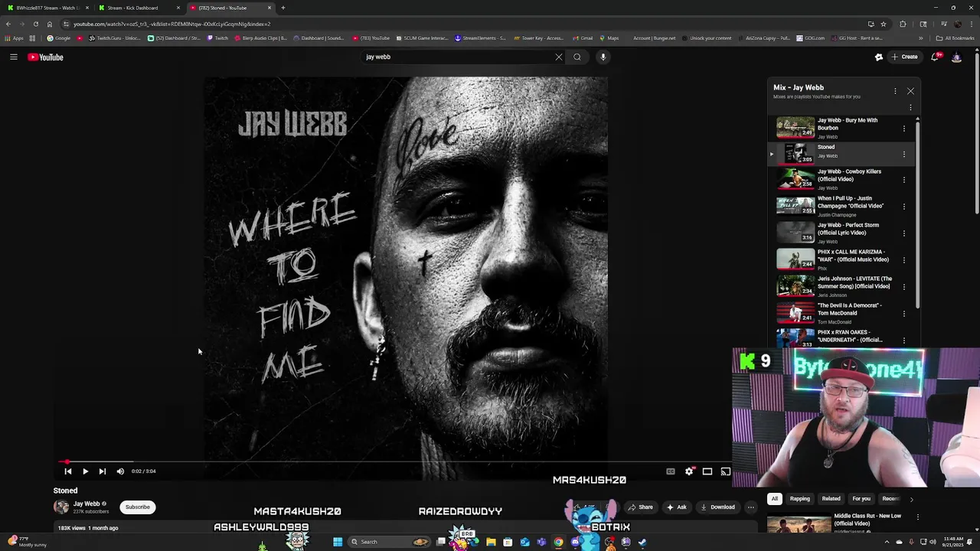
Task: Open a new browser tab
Action: coord(283,8)
